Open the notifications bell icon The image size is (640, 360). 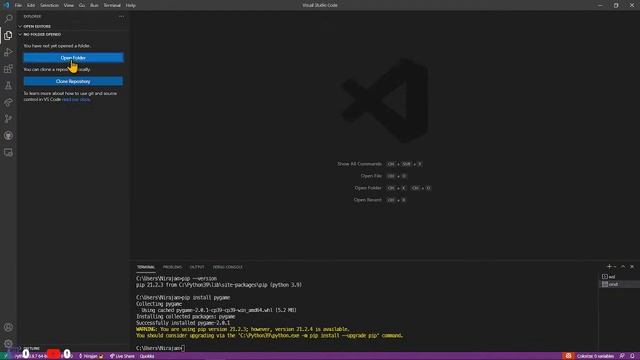click(632, 356)
